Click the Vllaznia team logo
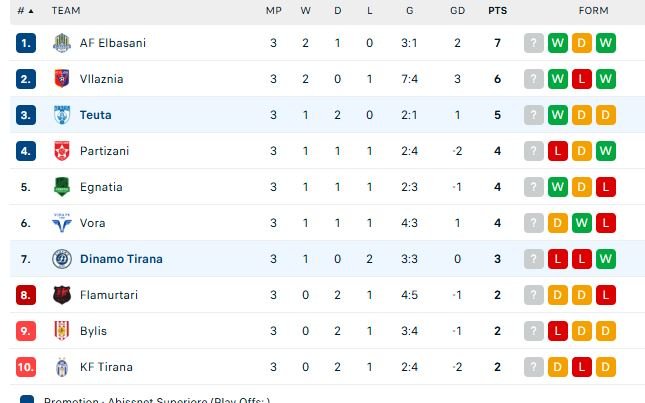 (62, 79)
